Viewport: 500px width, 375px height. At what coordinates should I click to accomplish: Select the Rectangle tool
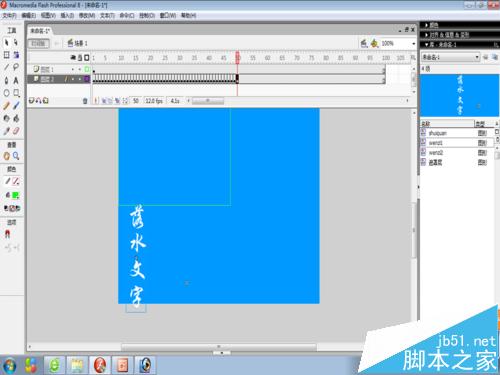tap(16, 93)
